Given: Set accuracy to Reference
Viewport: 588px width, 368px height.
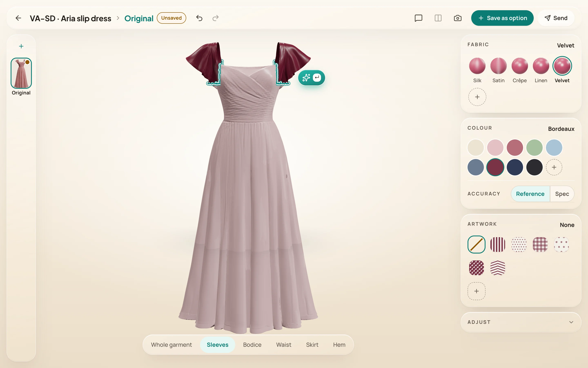Looking at the screenshot, I should point(530,194).
